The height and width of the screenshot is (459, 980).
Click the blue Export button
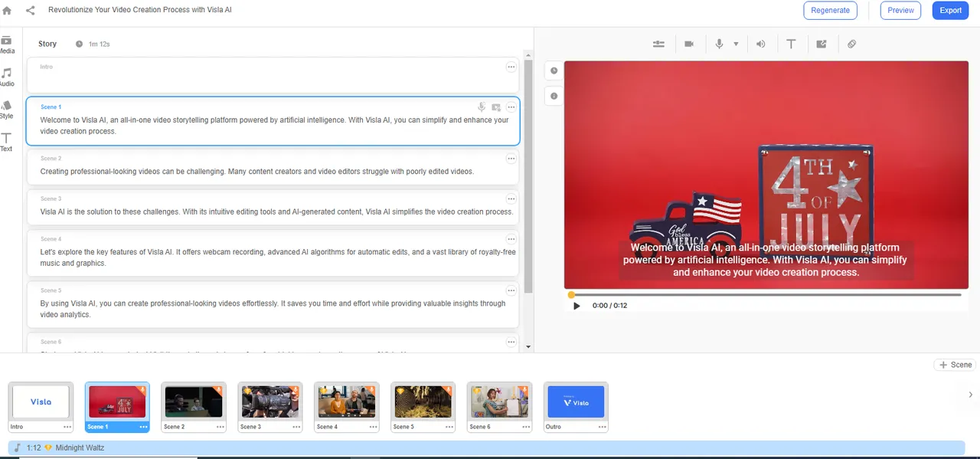pos(950,11)
